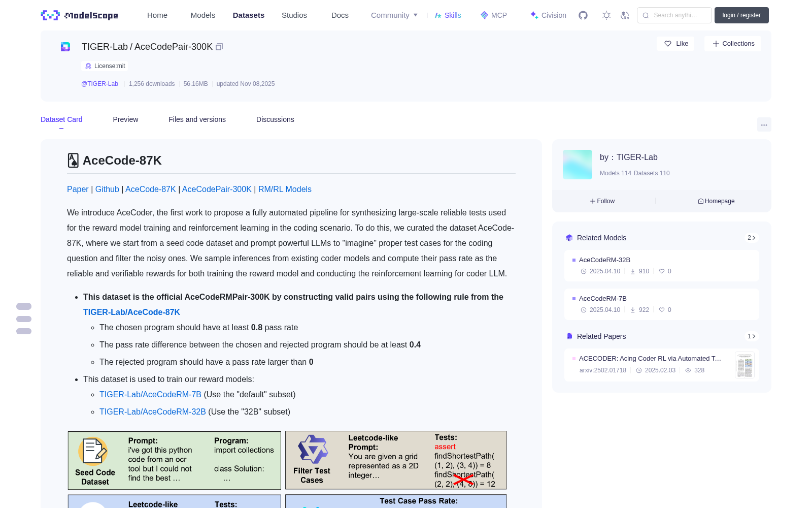Click the arxiv:2502.01718 identifier
This screenshot has height=508, width=812.
tap(603, 370)
